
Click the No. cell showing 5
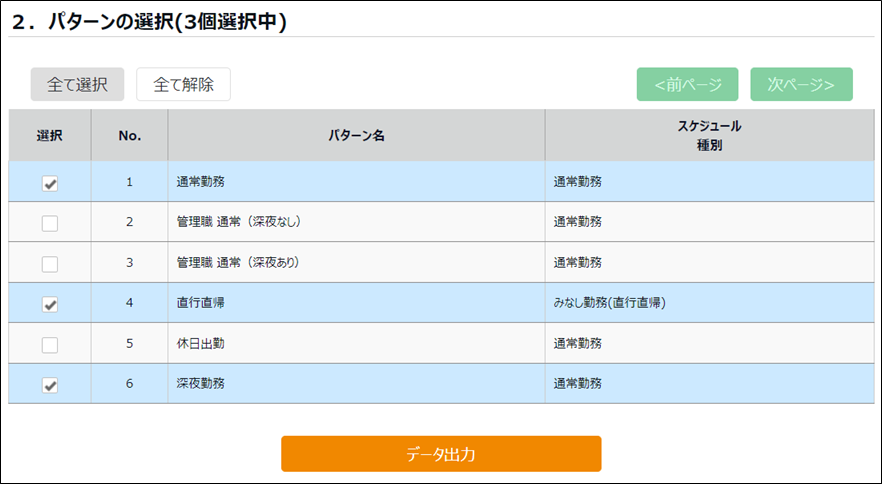pyautogui.click(x=129, y=343)
